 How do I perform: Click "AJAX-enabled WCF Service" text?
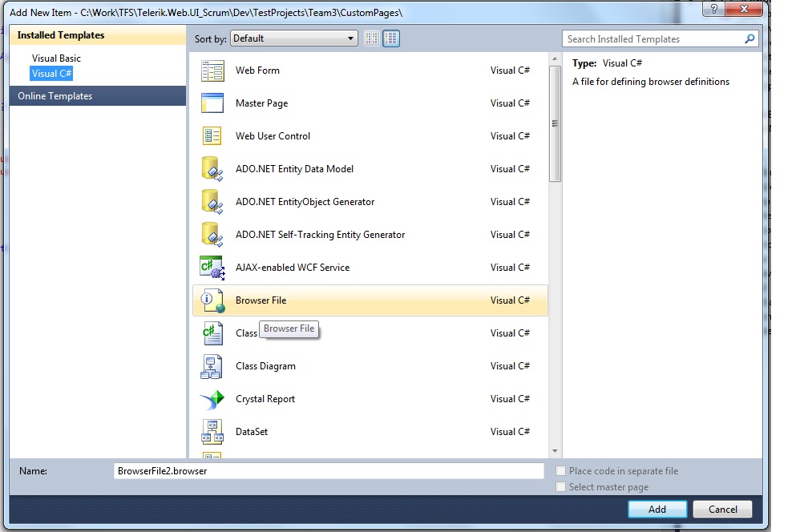point(293,268)
